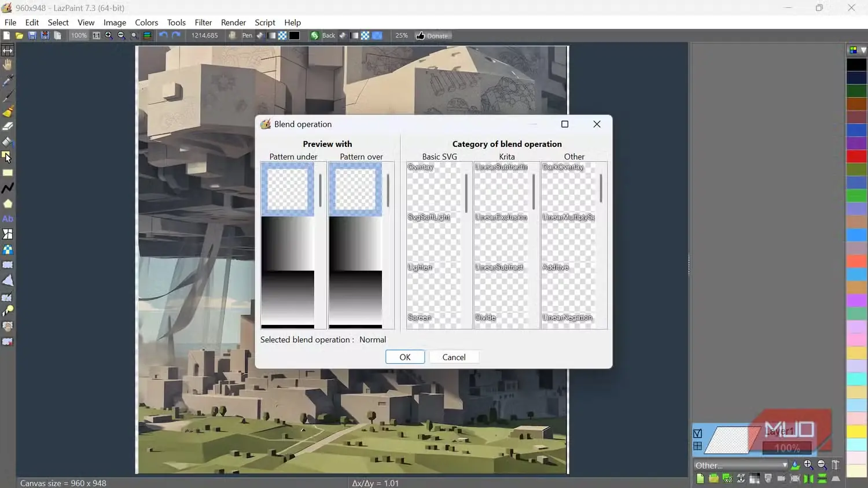The width and height of the screenshot is (868, 488).
Task: Select the Deformation grid tool
Action: [x=8, y=234]
